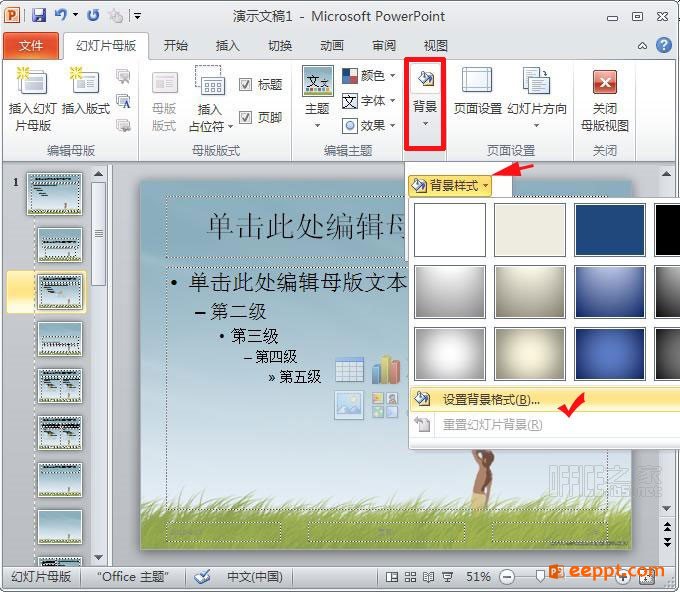Click the PowerPoint application icon
Screen dimensions: 680x592
(x=12, y=16)
